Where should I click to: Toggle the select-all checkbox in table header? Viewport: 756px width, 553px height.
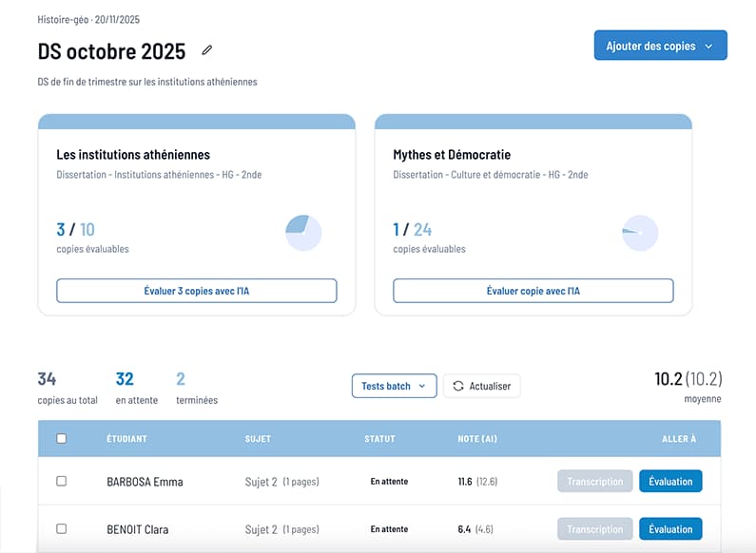tap(62, 439)
